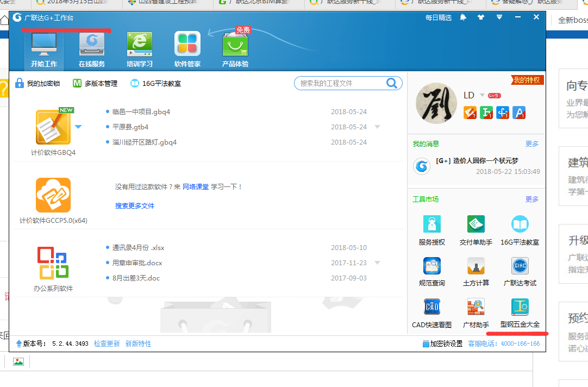Click 新版特性 link
Viewport: 588px width, 387px height.
(139, 344)
